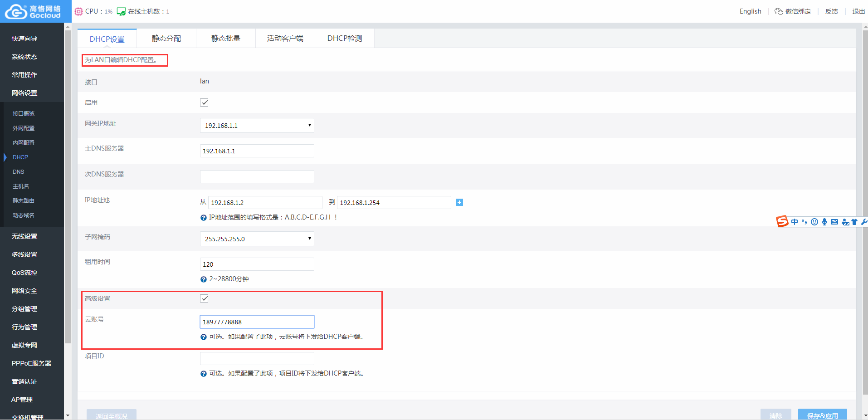Click Sogou account user icon

tap(845, 222)
